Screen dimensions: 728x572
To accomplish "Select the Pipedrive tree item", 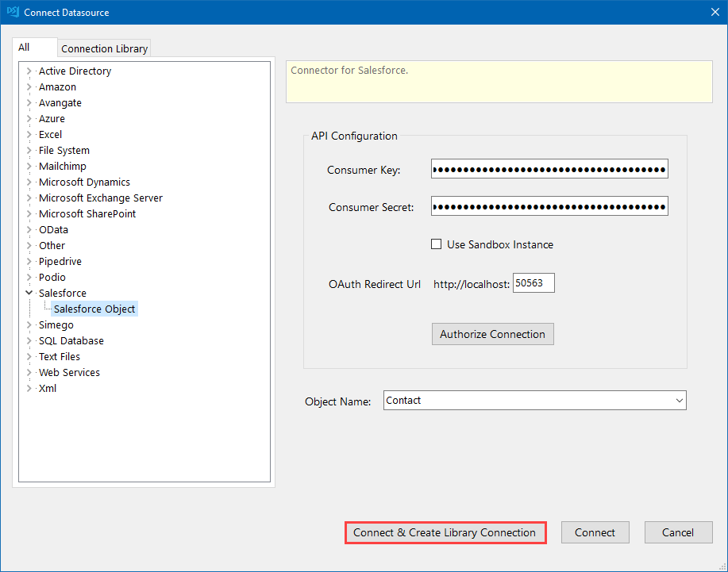I will [x=60, y=261].
